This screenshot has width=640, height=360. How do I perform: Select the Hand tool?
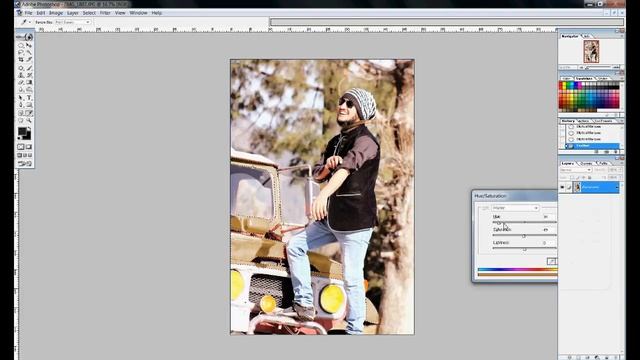[21, 120]
